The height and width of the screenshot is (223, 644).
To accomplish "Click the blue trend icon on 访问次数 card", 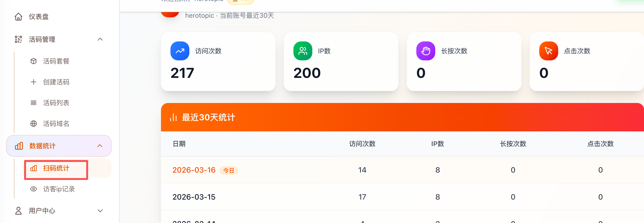I will (180, 51).
